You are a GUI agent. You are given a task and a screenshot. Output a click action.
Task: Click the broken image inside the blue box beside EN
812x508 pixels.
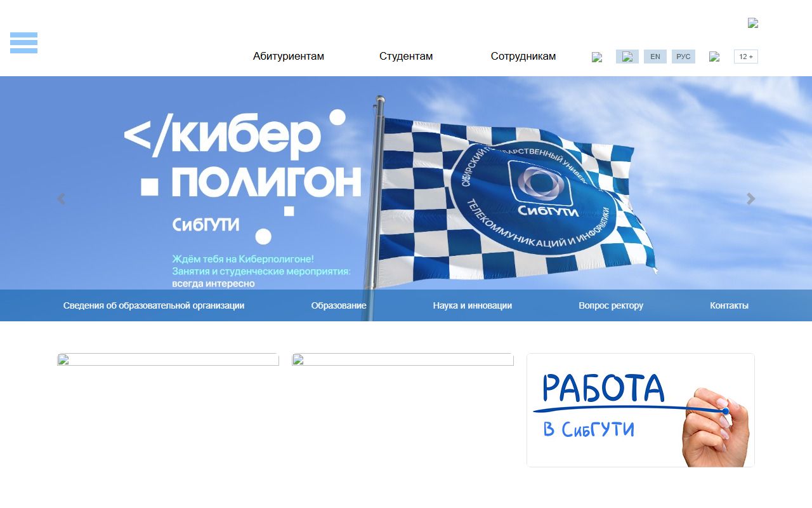point(627,57)
